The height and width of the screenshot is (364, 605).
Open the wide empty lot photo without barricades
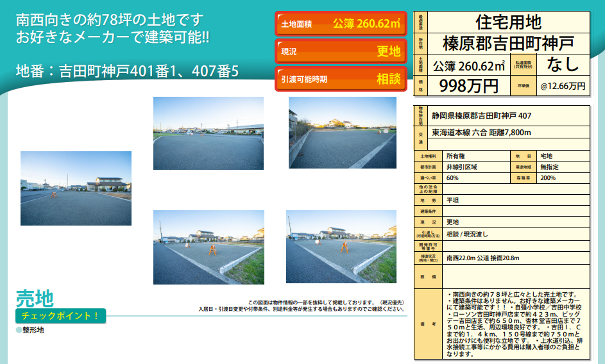coord(208,133)
